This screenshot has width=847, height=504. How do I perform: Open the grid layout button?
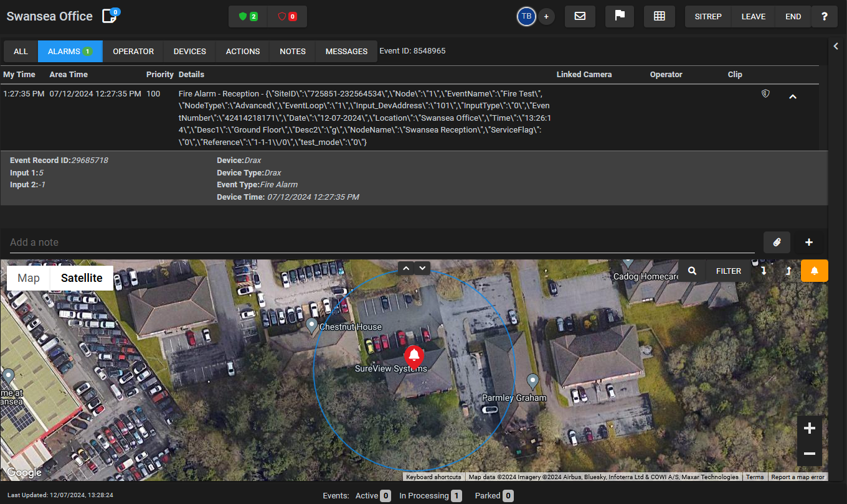point(660,17)
